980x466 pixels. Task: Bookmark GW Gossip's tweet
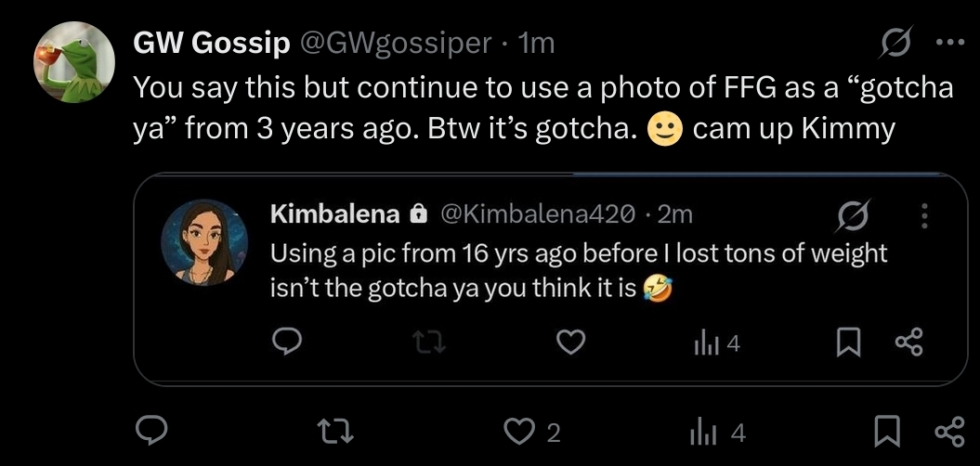(x=889, y=432)
